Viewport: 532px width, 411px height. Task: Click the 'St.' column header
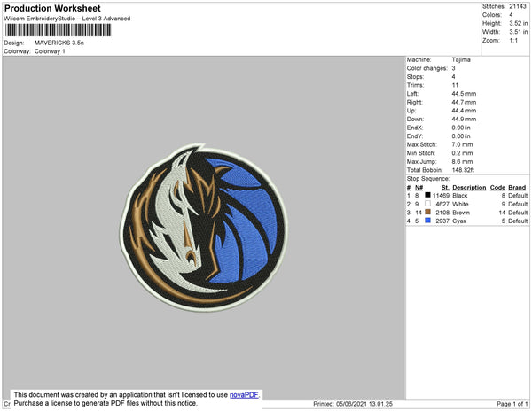445,188
